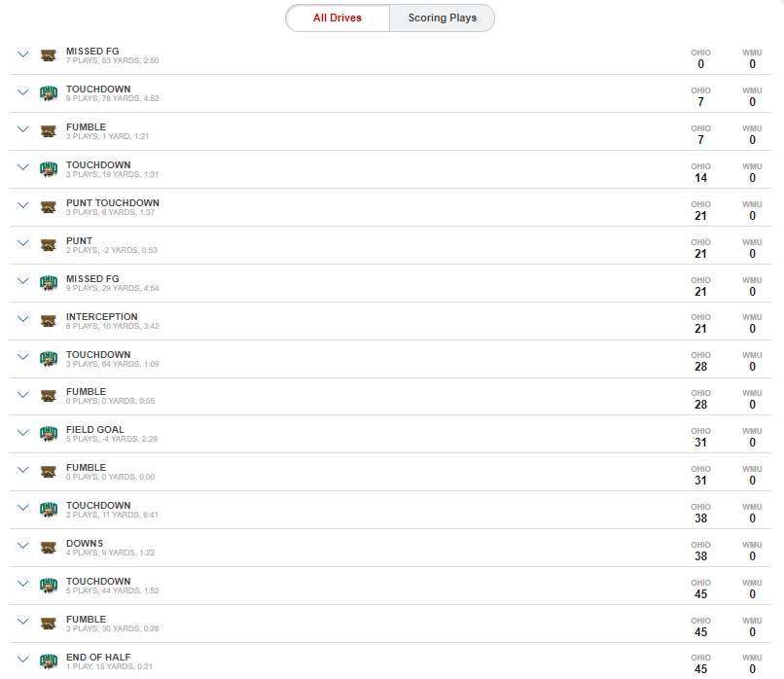Screen dimensions: 784x679
Task: Expand the first Missed FG 53-yard drive
Action: (x=23, y=54)
